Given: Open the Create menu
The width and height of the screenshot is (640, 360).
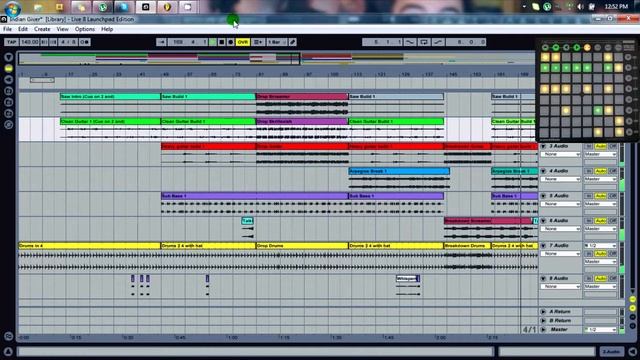Looking at the screenshot, I should pyautogui.click(x=42, y=29).
